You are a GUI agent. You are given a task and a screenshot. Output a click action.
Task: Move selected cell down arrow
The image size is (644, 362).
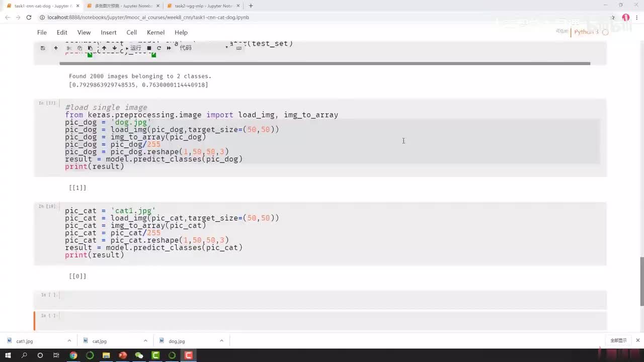click(x=115, y=48)
